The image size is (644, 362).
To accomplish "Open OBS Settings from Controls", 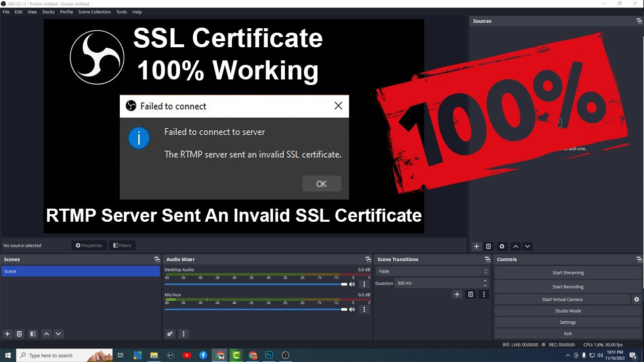I will coord(568,323).
